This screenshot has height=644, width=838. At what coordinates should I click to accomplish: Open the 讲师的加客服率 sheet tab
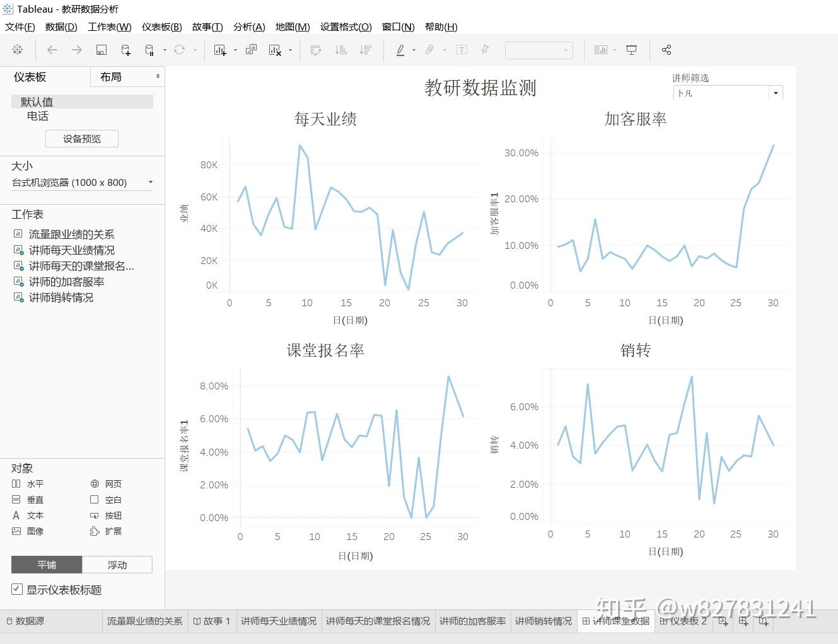point(472,621)
